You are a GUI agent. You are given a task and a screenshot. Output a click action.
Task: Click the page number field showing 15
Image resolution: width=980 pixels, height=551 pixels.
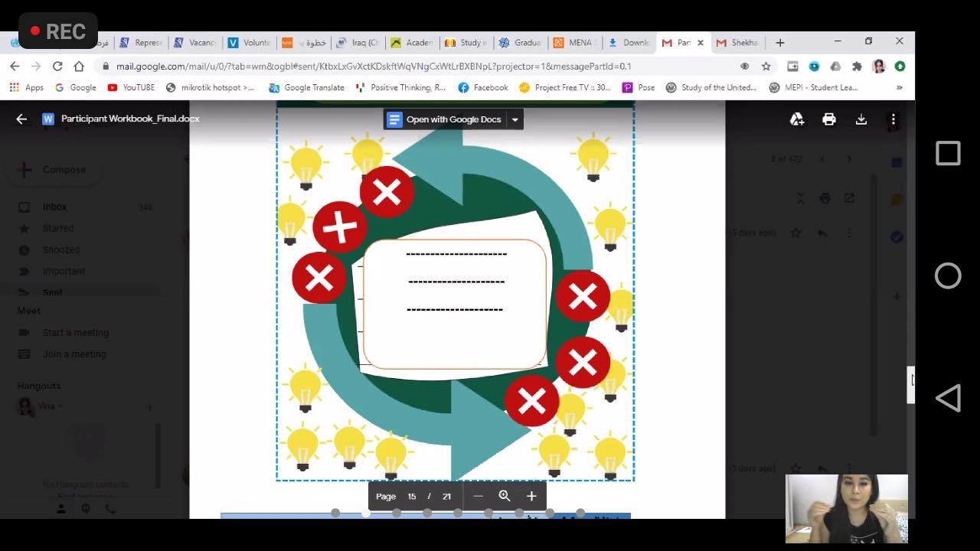click(412, 496)
